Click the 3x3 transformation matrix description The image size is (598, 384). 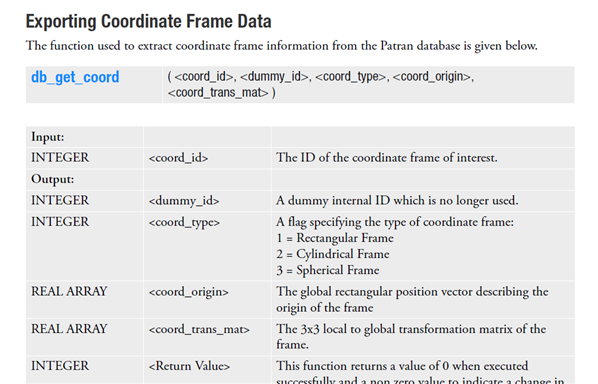pos(411,336)
